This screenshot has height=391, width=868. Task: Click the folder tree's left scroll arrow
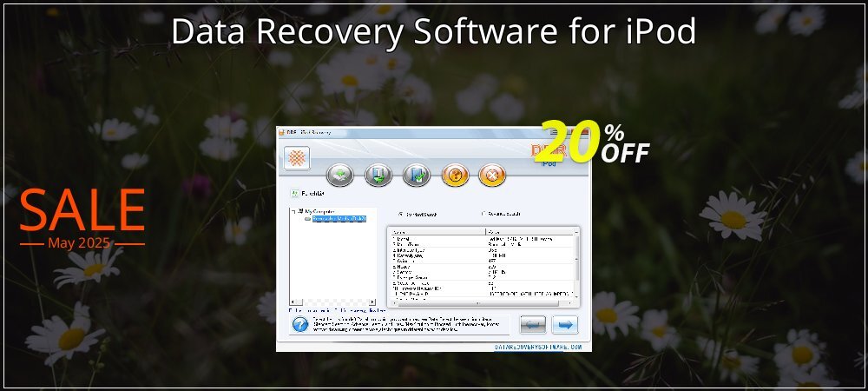[x=293, y=302]
